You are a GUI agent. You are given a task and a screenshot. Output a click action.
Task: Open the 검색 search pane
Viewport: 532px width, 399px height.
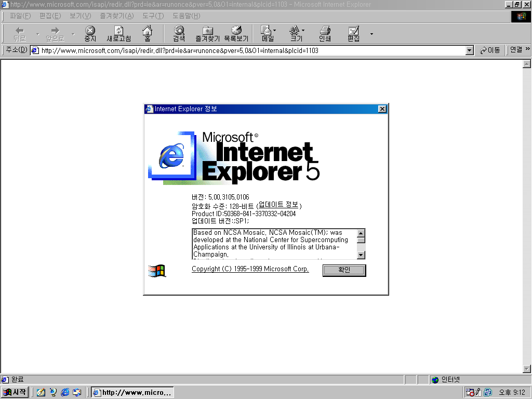point(179,34)
